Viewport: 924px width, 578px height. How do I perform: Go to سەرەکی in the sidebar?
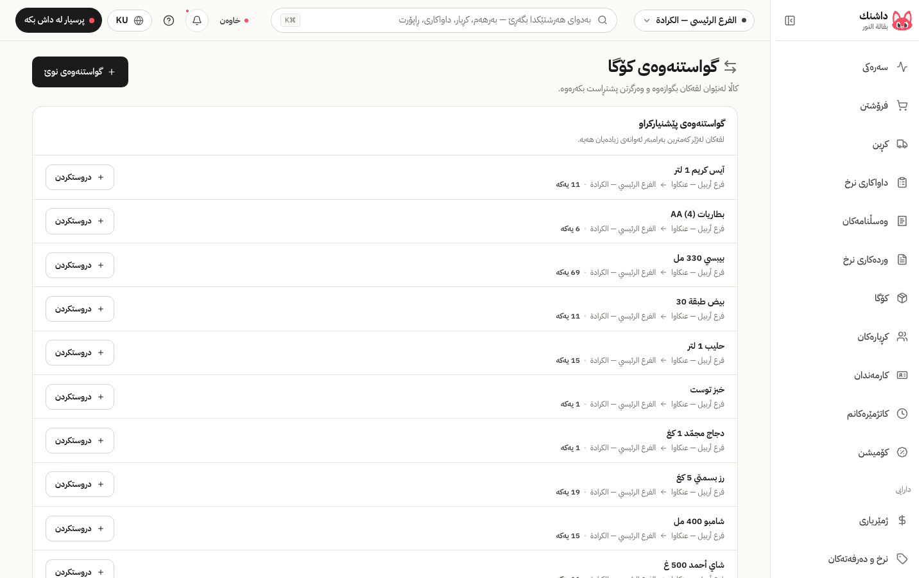point(847,67)
